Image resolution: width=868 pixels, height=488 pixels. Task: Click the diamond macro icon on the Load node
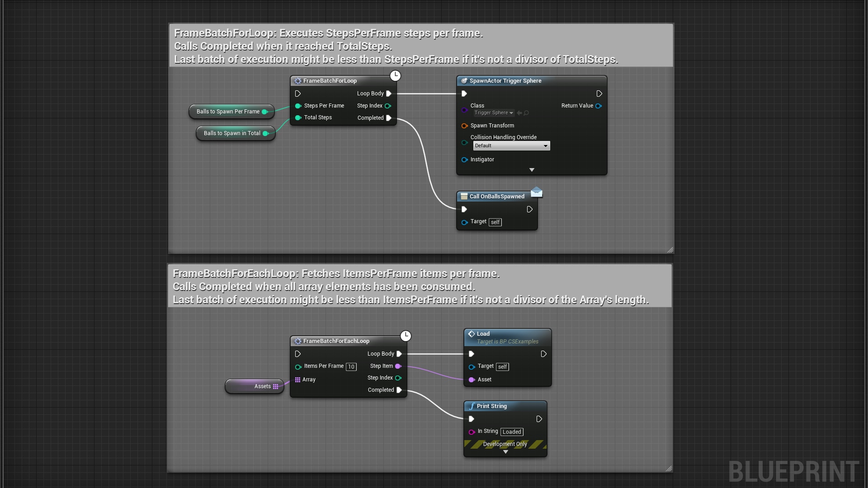point(472,333)
